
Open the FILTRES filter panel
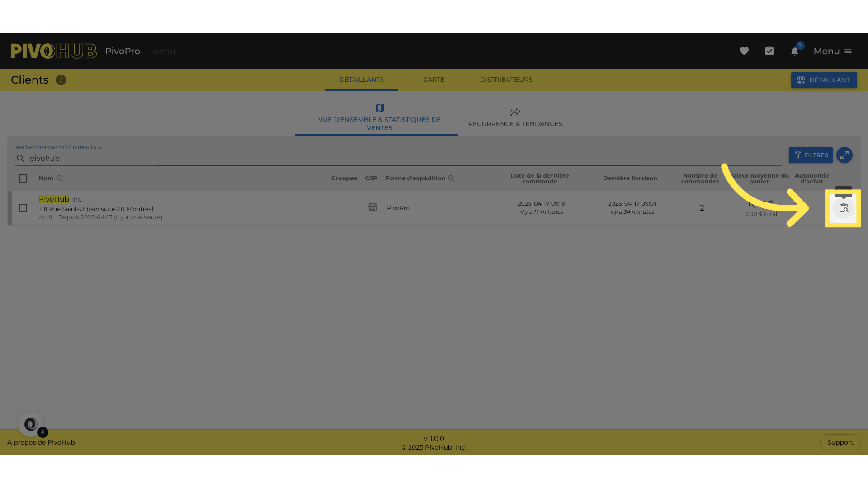coord(810,155)
